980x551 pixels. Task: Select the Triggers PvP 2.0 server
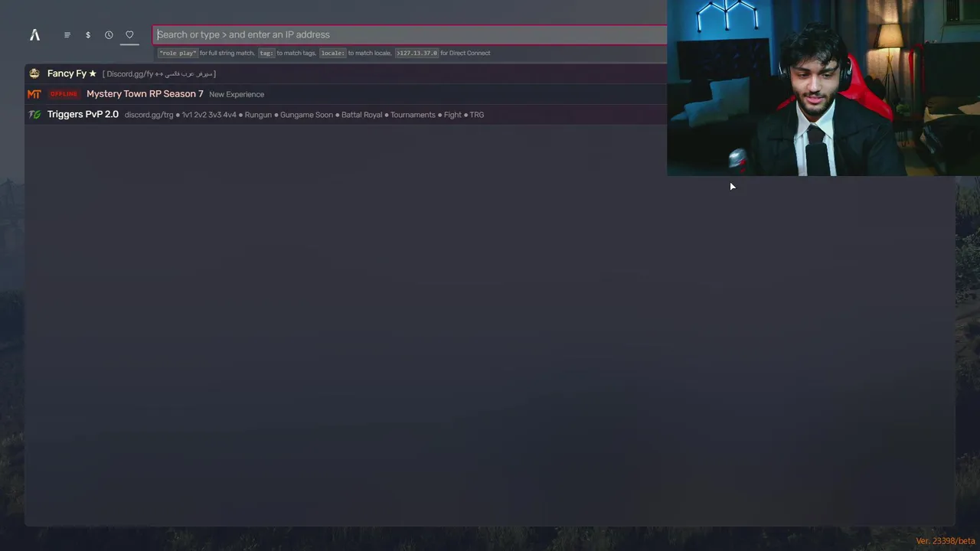(x=346, y=115)
